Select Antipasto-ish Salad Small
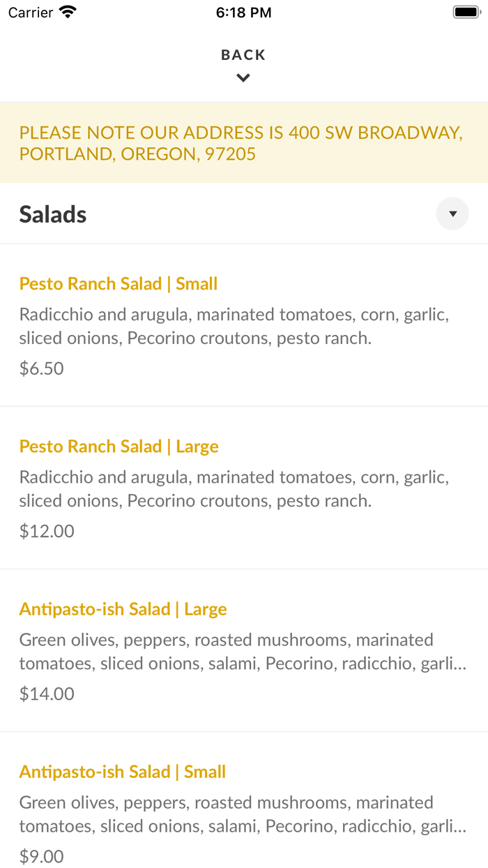This screenshot has height=868, width=488. point(123,771)
